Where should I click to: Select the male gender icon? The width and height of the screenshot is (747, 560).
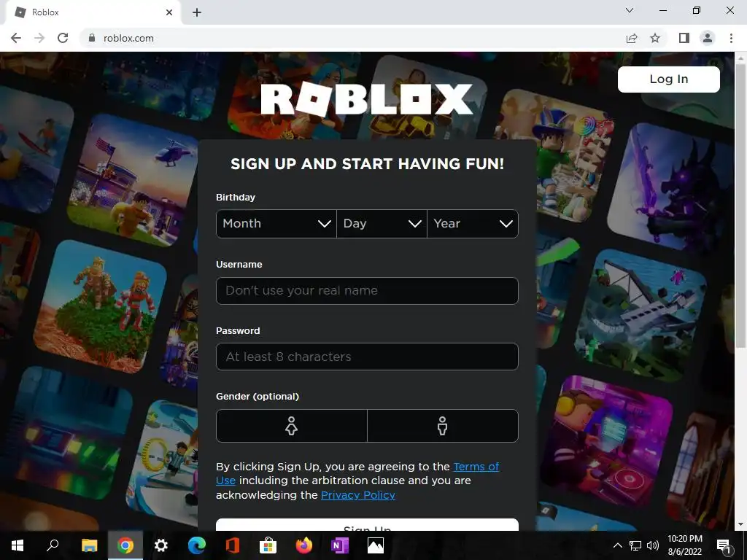(443, 426)
